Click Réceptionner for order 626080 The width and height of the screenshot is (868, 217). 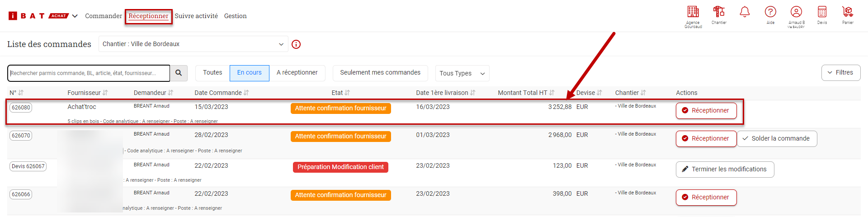pos(706,111)
